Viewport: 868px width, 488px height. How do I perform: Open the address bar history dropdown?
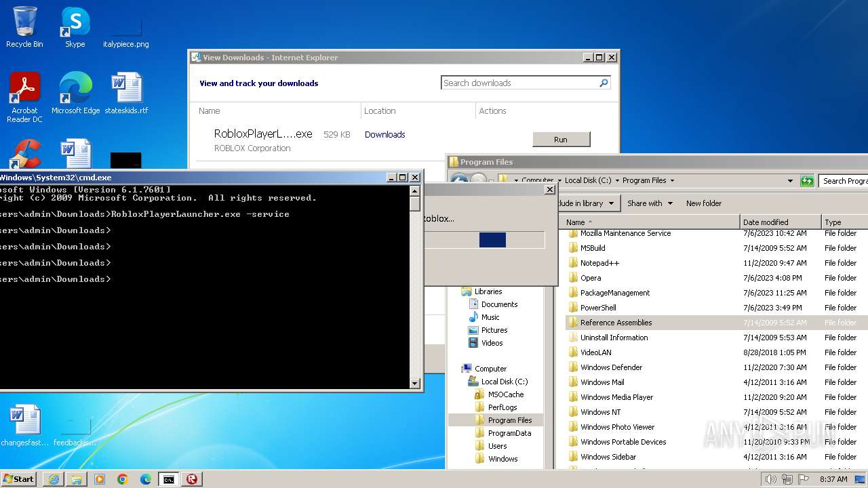point(790,181)
